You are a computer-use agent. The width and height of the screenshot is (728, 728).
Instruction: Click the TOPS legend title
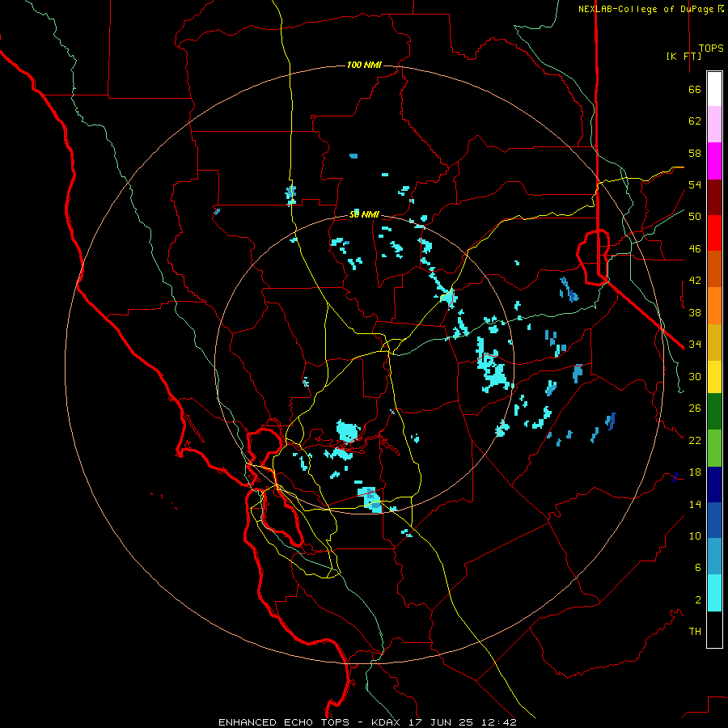tap(711, 49)
